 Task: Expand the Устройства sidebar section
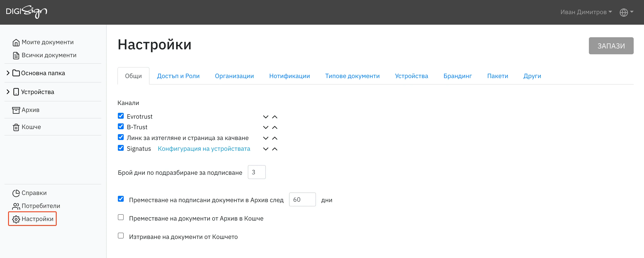coord(8,92)
